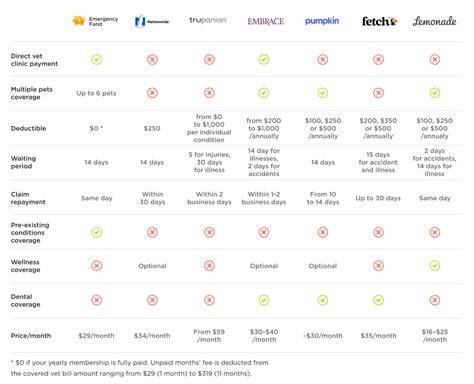Click Nationwide multiple pets coverage red X
This screenshot has width=474, height=384.
[x=152, y=93]
